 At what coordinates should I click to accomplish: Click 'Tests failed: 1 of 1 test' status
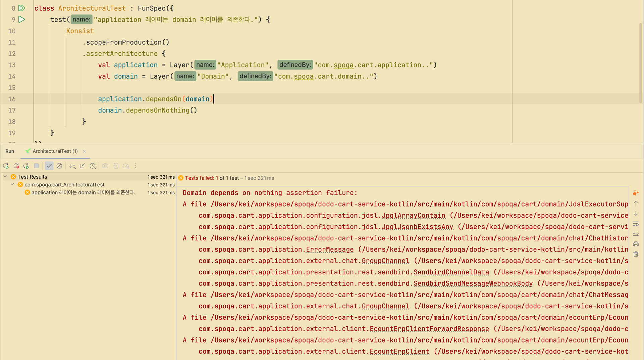212,178
